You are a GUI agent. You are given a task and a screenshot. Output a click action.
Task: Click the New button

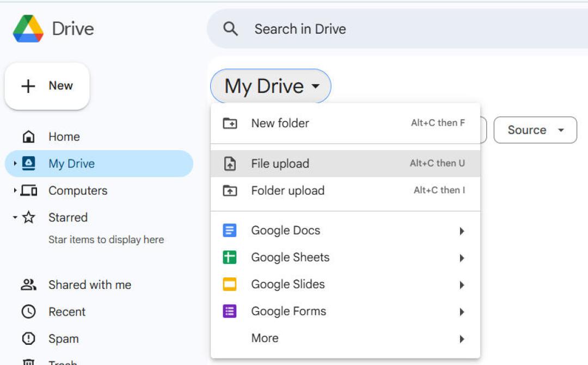(47, 86)
